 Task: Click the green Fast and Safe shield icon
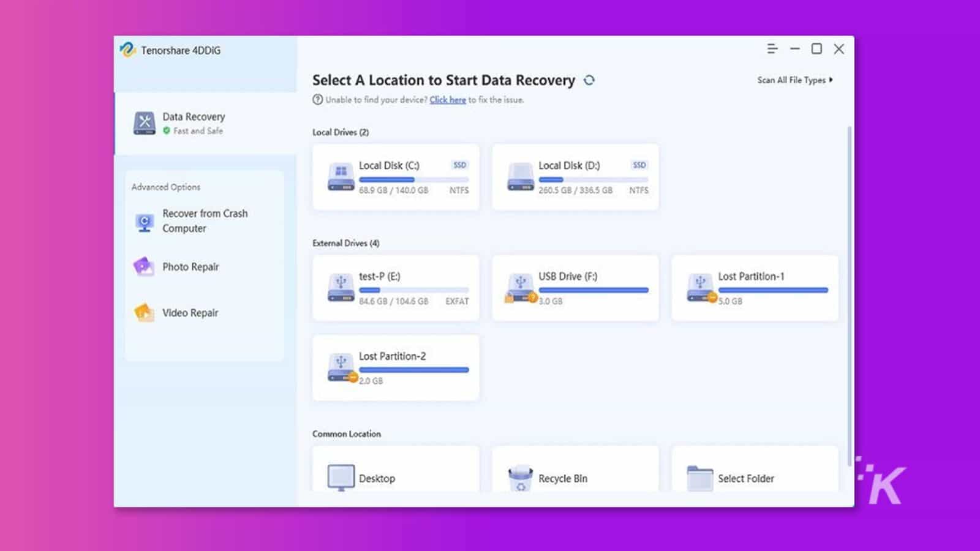(x=167, y=130)
